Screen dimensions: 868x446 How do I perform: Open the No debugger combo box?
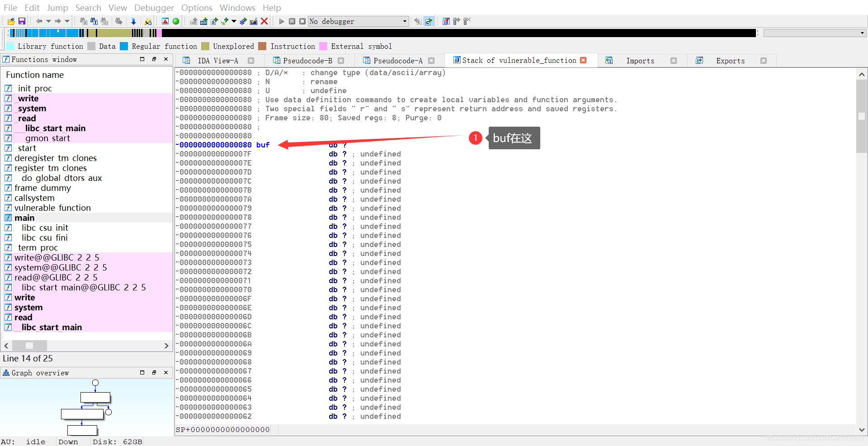pyautogui.click(x=359, y=21)
